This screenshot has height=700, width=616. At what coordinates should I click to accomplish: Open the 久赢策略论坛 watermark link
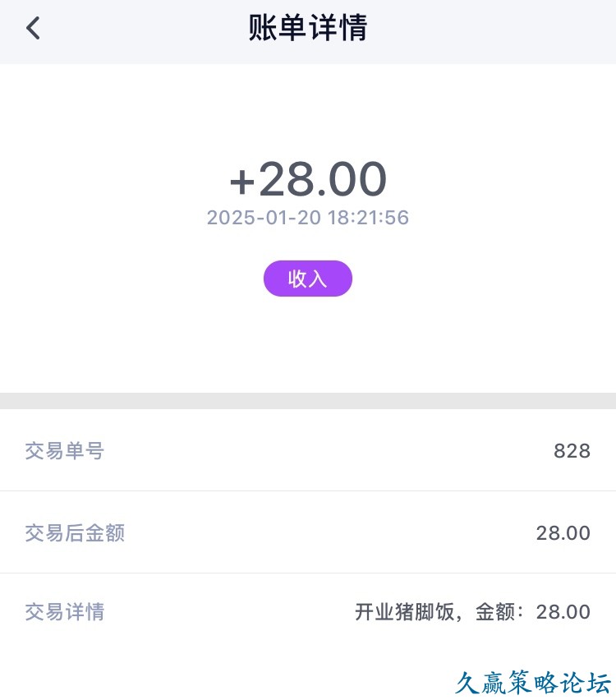pos(533,683)
